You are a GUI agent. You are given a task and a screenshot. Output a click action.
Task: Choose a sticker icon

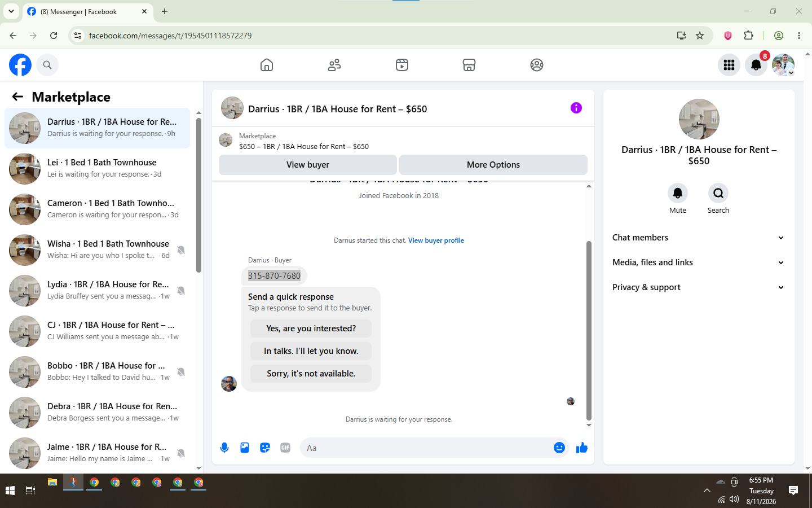[265, 448]
